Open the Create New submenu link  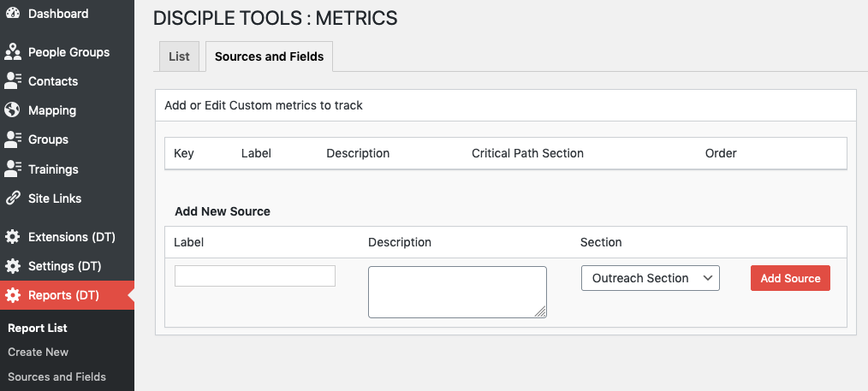(39, 352)
